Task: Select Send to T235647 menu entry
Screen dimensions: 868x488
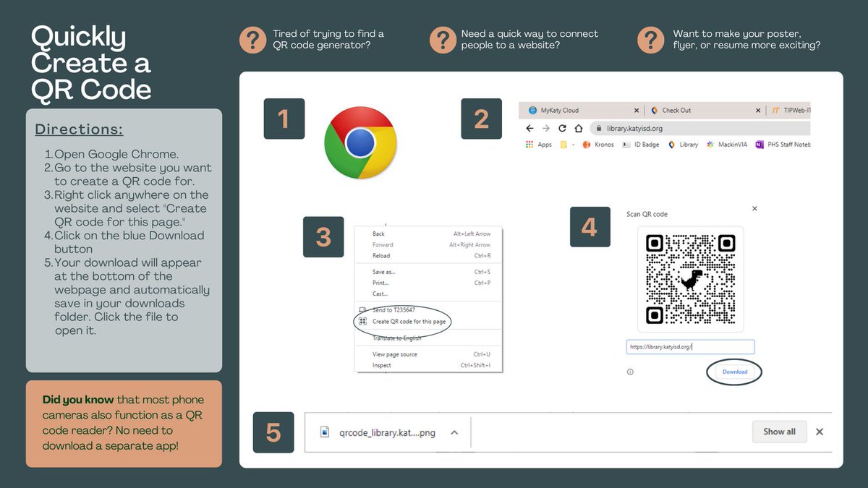Action: coord(428,310)
